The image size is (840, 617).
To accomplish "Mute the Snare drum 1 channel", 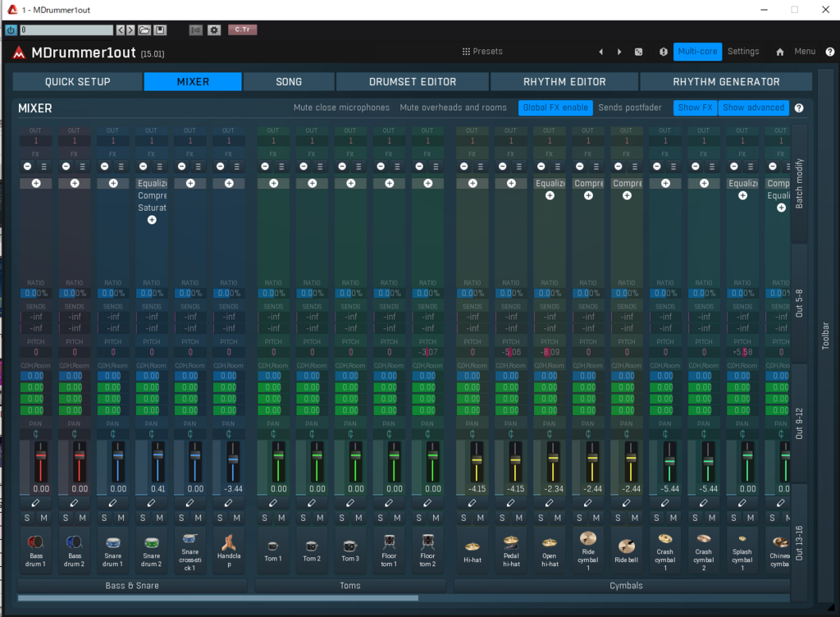I will 121,518.
